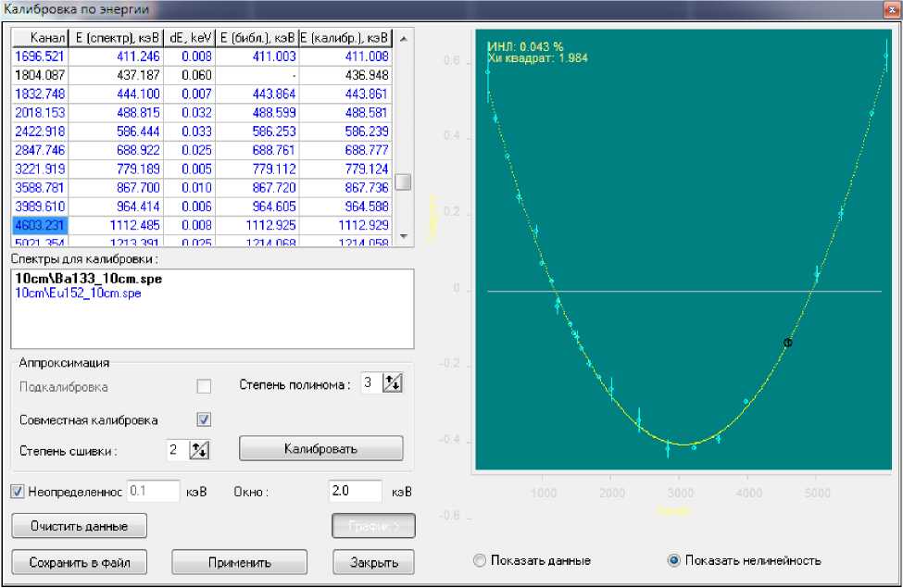Click spectrum energy cell 444.100

click(117, 94)
